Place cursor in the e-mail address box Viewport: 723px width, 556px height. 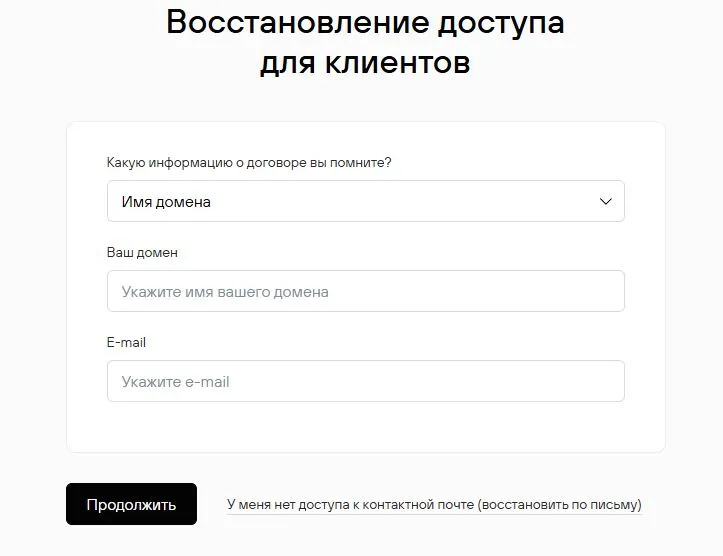tap(365, 381)
